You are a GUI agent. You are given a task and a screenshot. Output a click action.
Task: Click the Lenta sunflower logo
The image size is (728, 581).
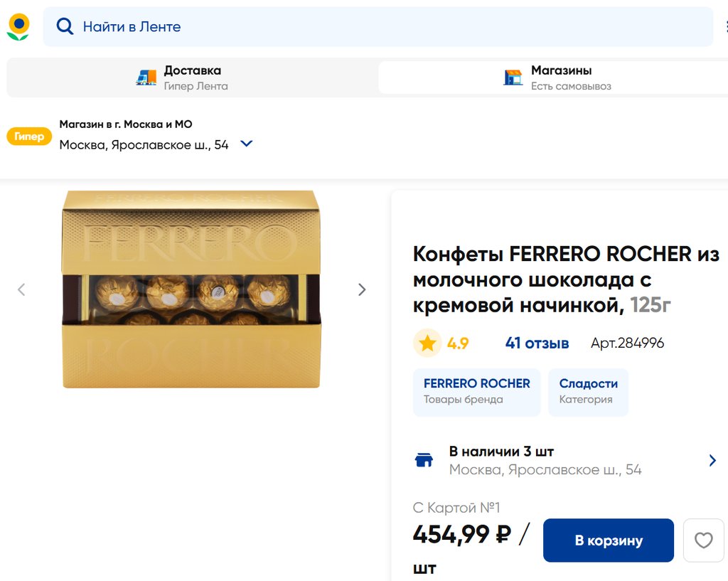(18, 27)
